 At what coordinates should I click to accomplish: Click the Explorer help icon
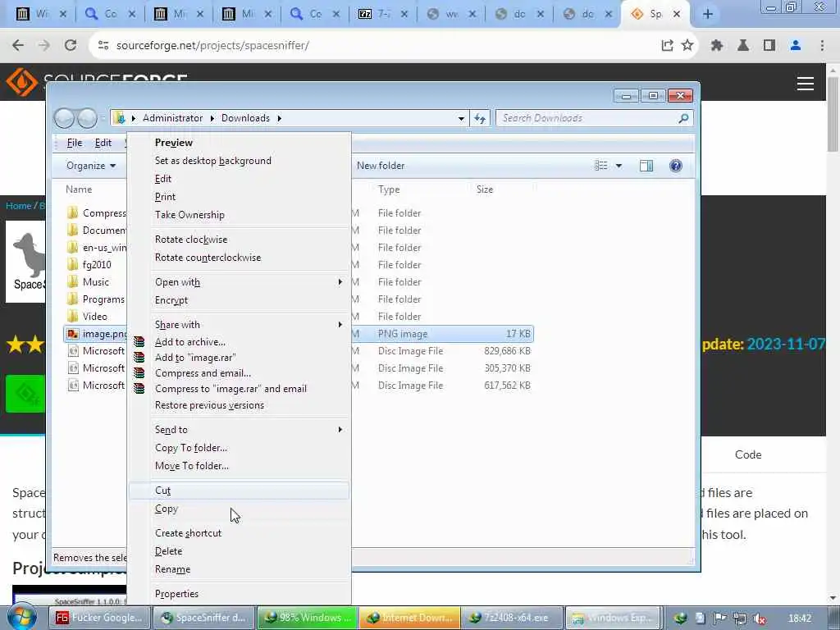click(x=676, y=166)
